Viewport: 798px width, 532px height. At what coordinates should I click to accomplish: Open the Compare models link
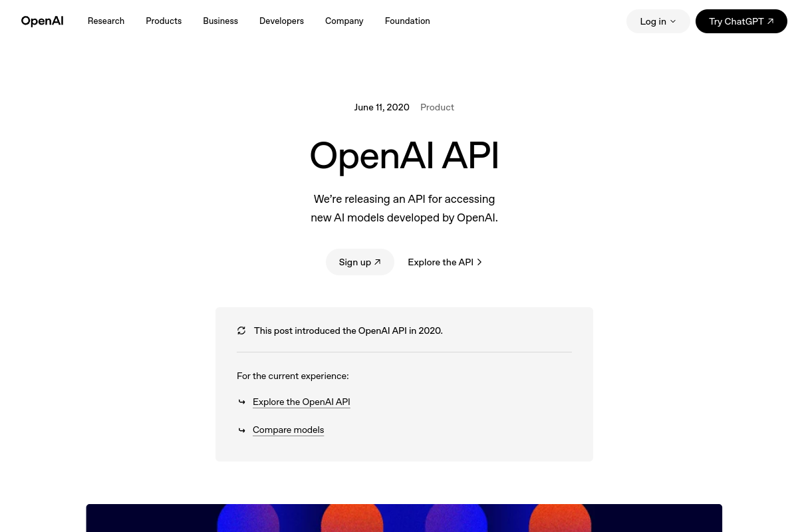(288, 430)
